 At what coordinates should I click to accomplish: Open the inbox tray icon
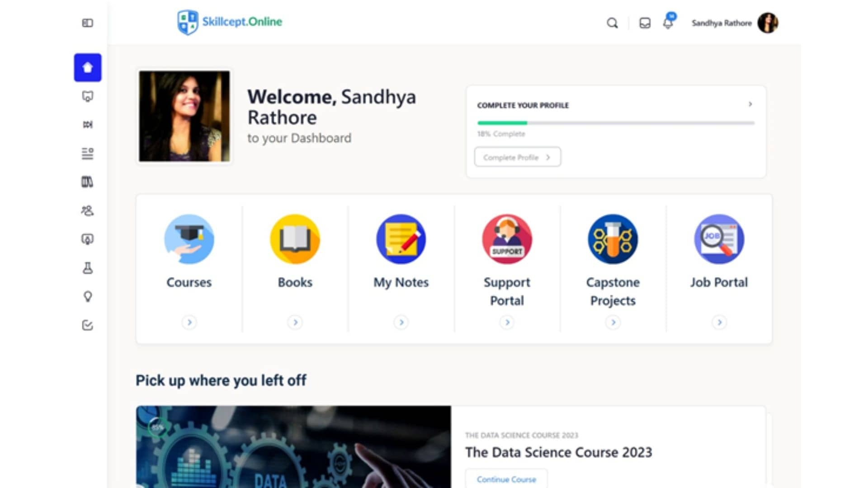[x=645, y=23]
